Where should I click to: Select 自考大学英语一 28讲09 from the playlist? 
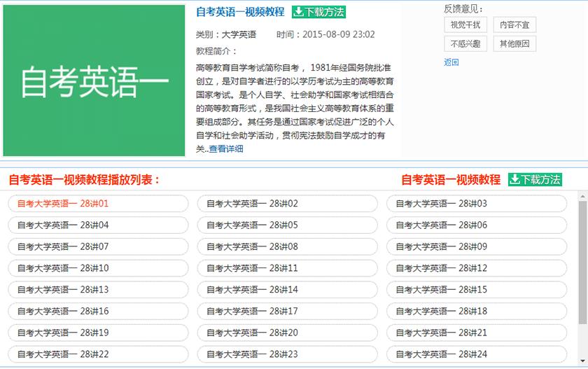477,246
